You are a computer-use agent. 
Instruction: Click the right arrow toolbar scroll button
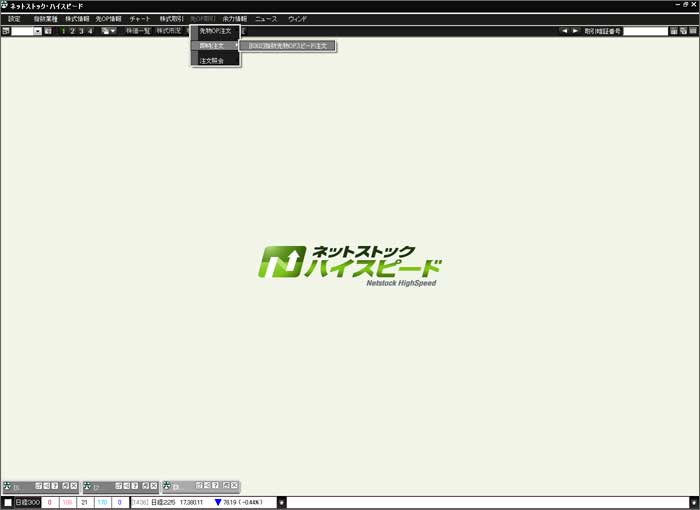pos(575,31)
